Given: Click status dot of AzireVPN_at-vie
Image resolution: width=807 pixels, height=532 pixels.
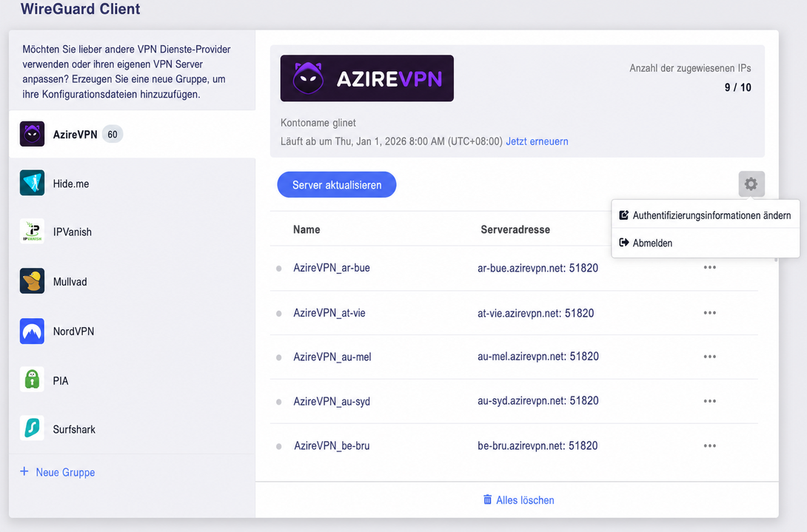Looking at the screenshot, I should click(x=279, y=313).
